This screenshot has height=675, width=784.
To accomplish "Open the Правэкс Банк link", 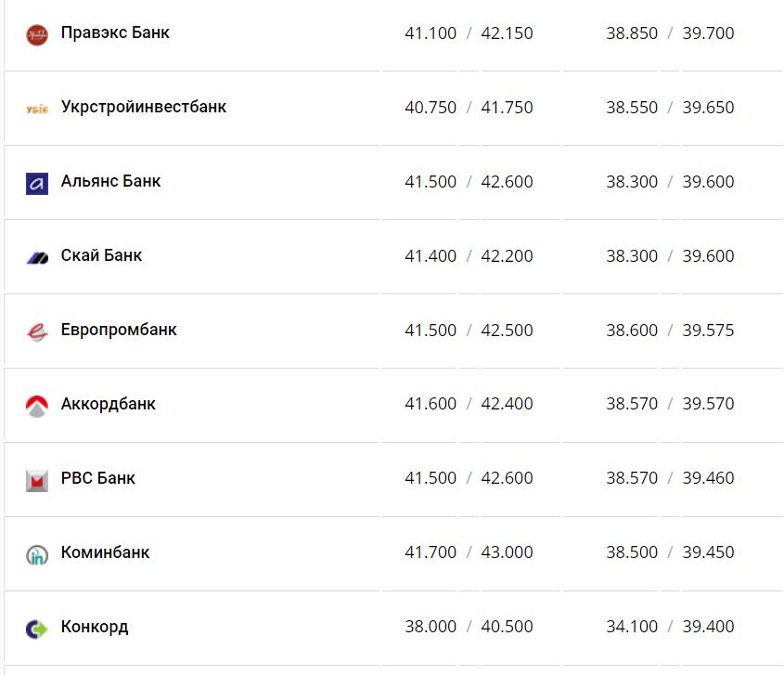I will pyautogui.click(x=115, y=33).
